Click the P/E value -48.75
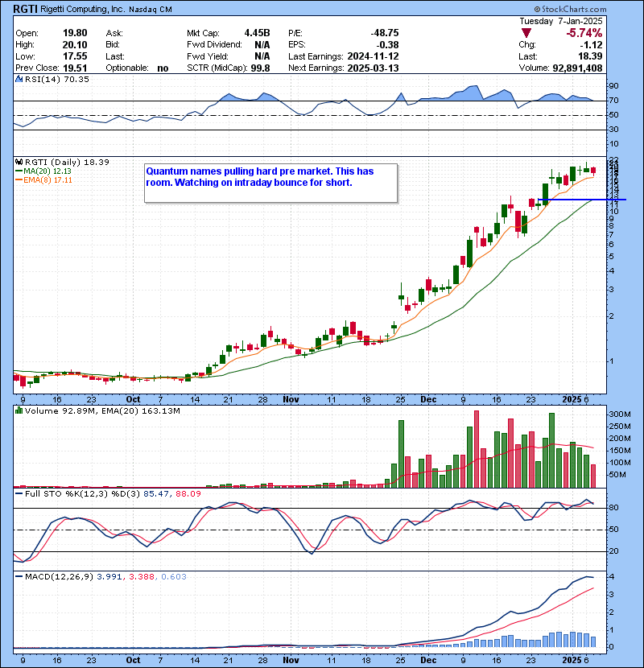644x668 pixels. [x=385, y=33]
